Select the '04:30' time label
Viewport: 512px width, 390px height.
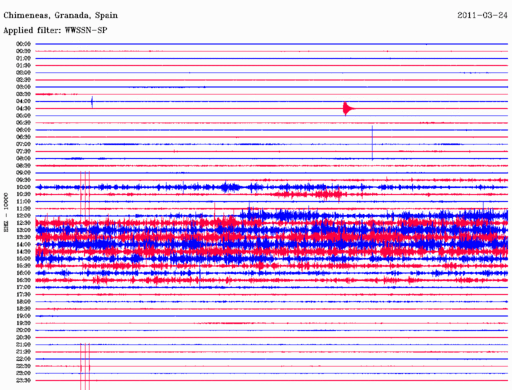23,108
